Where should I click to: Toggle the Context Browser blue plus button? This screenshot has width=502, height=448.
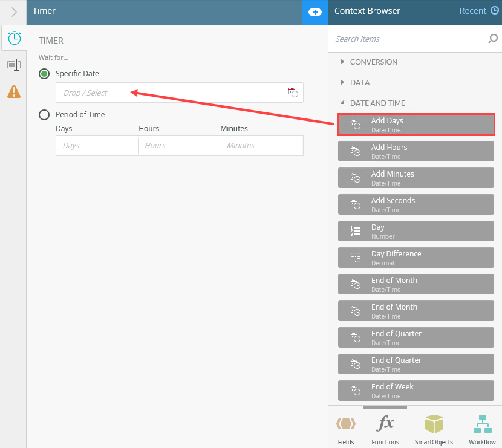[x=315, y=12]
